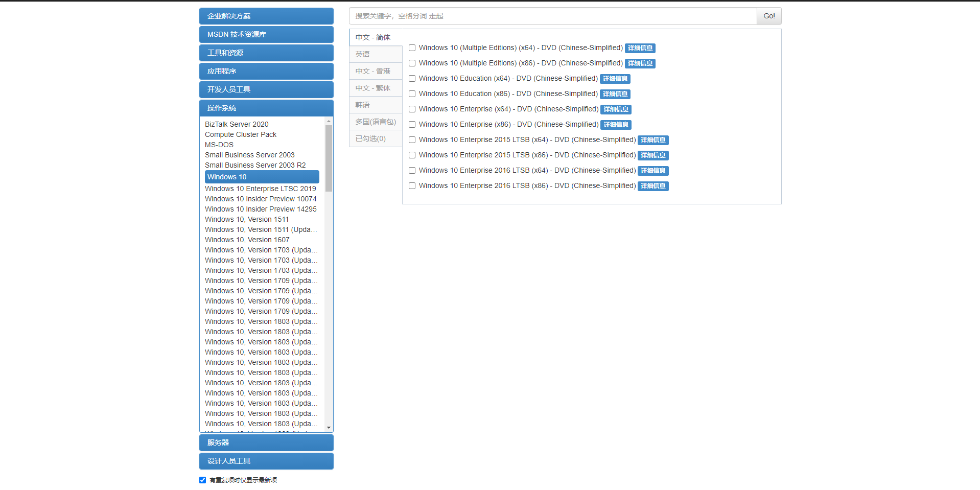Select Windows 10 Insider Preview 14295
980x490 pixels.
coord(261,209)
